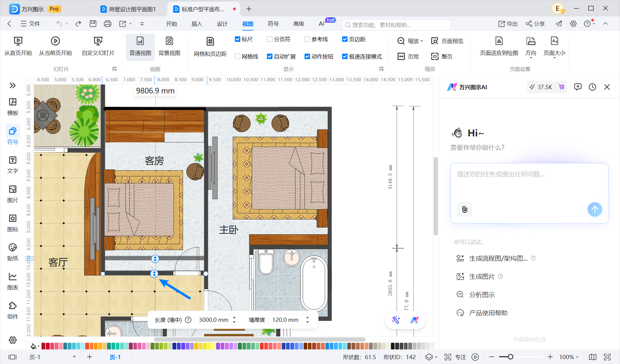
Task: Click the 长度 (墙中) 3000.0 mm field
Action: tap(216, 320)
